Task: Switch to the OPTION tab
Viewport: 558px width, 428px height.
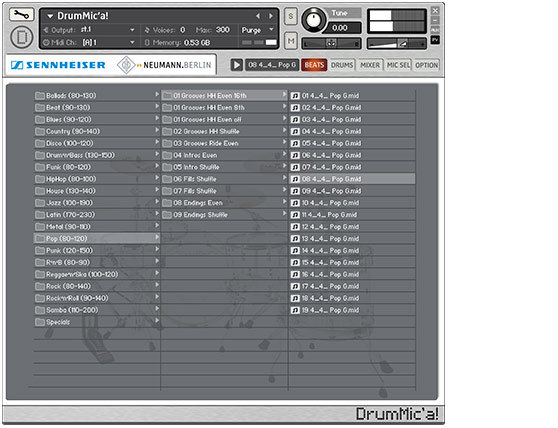Action: click(x=426, y=65)
